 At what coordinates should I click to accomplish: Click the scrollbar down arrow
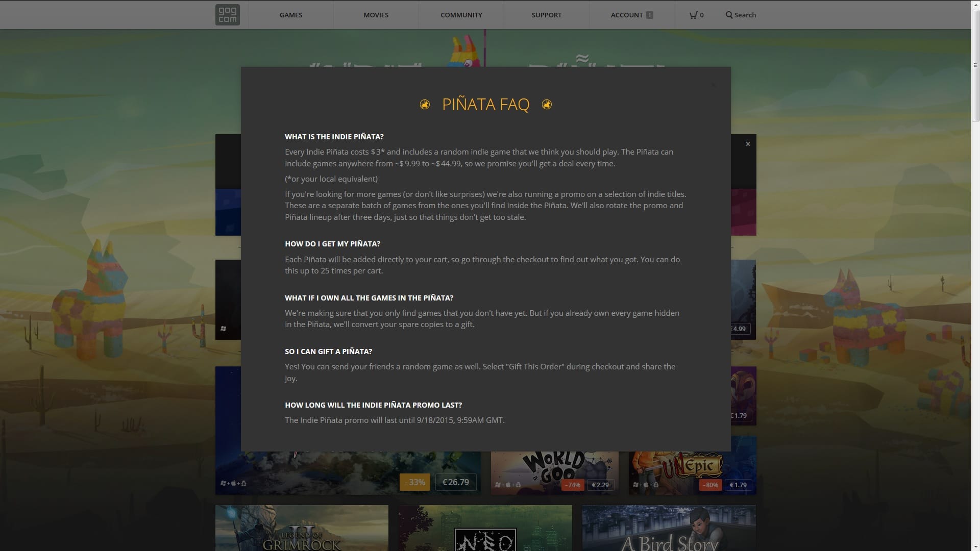(975, 546)
